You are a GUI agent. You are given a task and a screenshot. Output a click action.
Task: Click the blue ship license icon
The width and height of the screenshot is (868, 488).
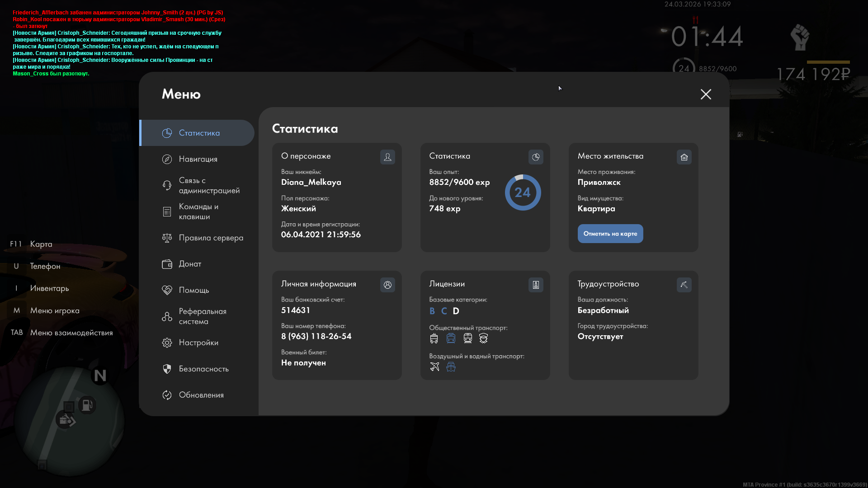coord(451,367)
